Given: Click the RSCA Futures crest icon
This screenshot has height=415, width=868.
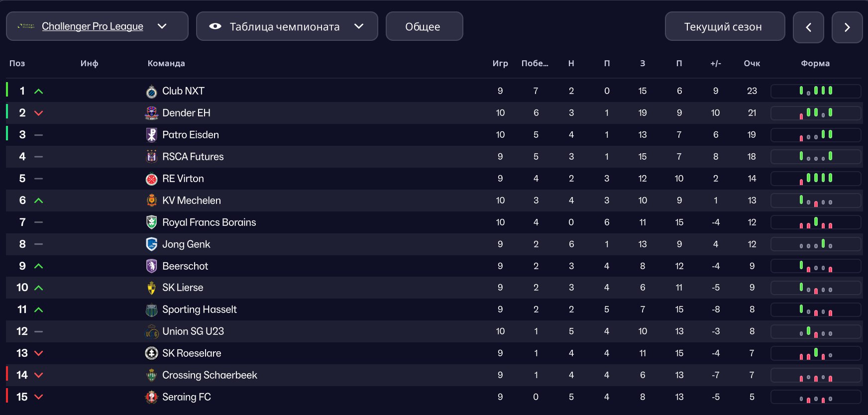Looking at the screenshot, I should 151,157.
